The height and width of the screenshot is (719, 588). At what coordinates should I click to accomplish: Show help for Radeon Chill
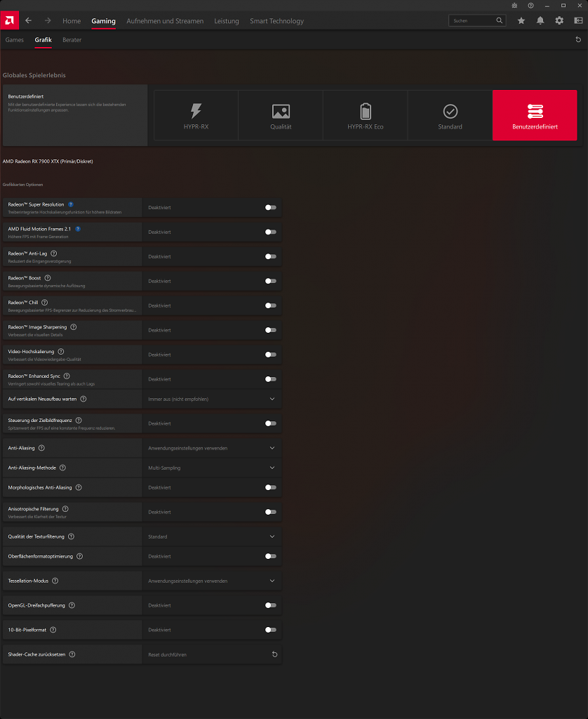[x=44, y=303]
